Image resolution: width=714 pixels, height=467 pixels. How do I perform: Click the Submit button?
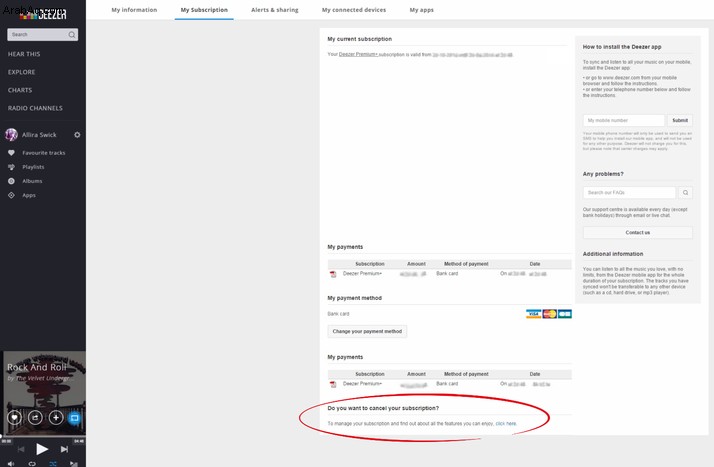click(x=680, y=120)
